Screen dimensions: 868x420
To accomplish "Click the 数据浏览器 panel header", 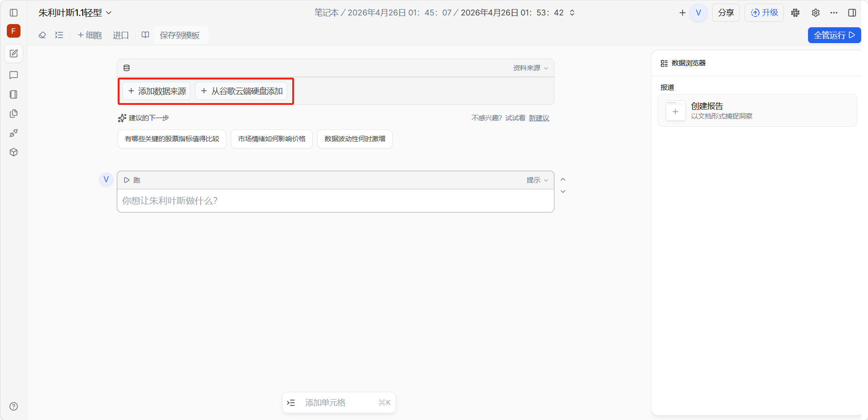I will [683, 63].
